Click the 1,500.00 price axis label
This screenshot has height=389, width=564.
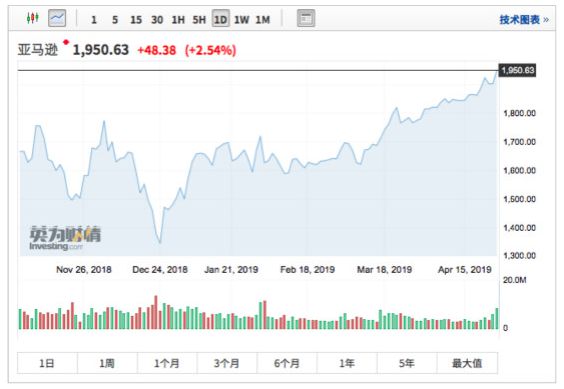click(x=519, y=199)
